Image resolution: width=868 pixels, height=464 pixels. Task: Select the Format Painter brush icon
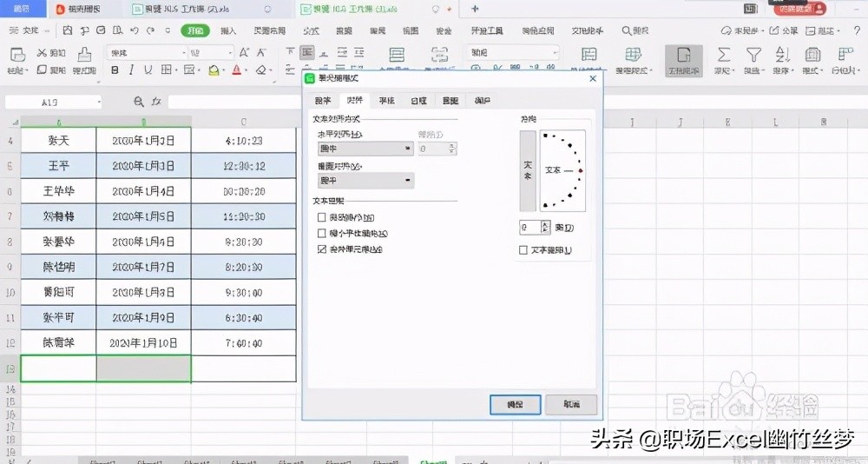pos(84,55)
